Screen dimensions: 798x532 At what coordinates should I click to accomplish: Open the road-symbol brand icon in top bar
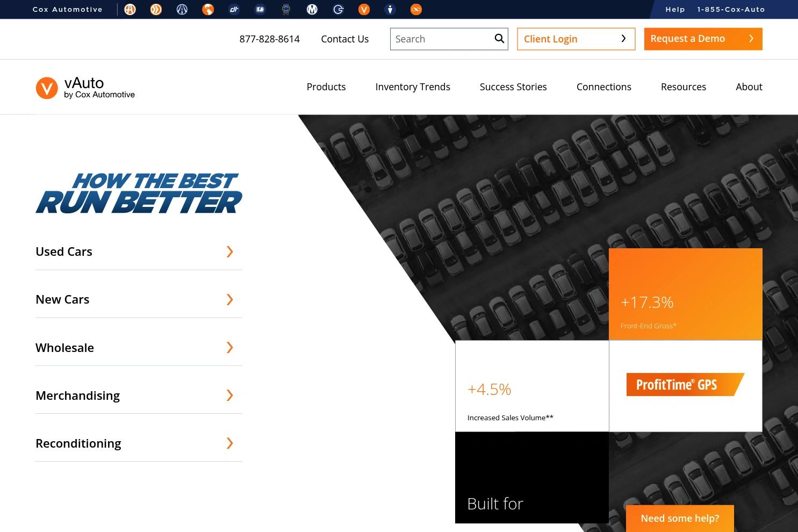coord(182,9)
